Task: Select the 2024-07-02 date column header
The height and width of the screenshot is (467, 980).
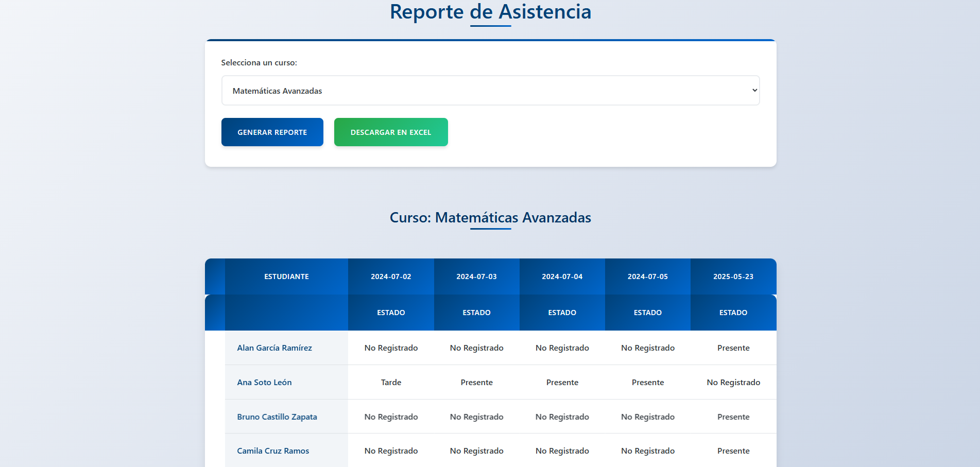Action: tap(391, 276)
